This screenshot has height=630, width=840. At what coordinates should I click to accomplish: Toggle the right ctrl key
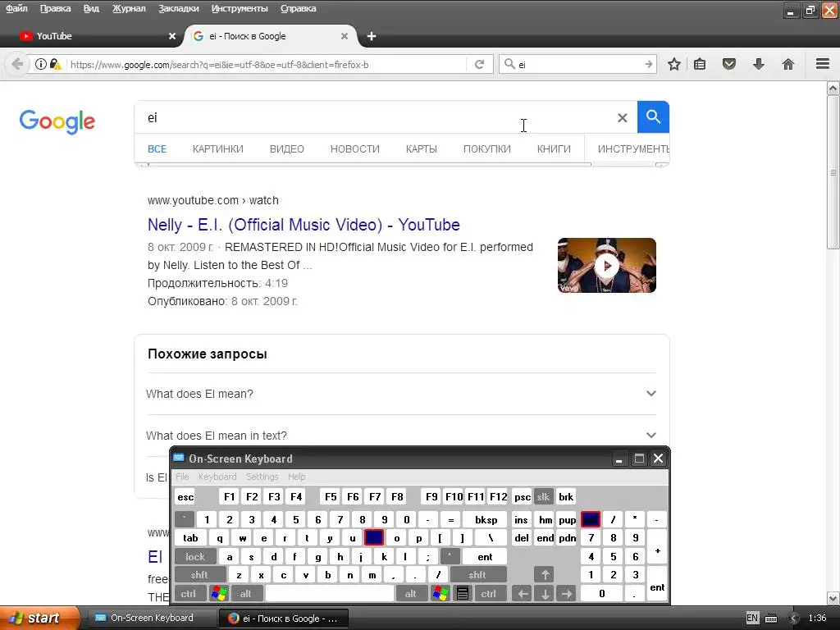[x=489, y=594]
